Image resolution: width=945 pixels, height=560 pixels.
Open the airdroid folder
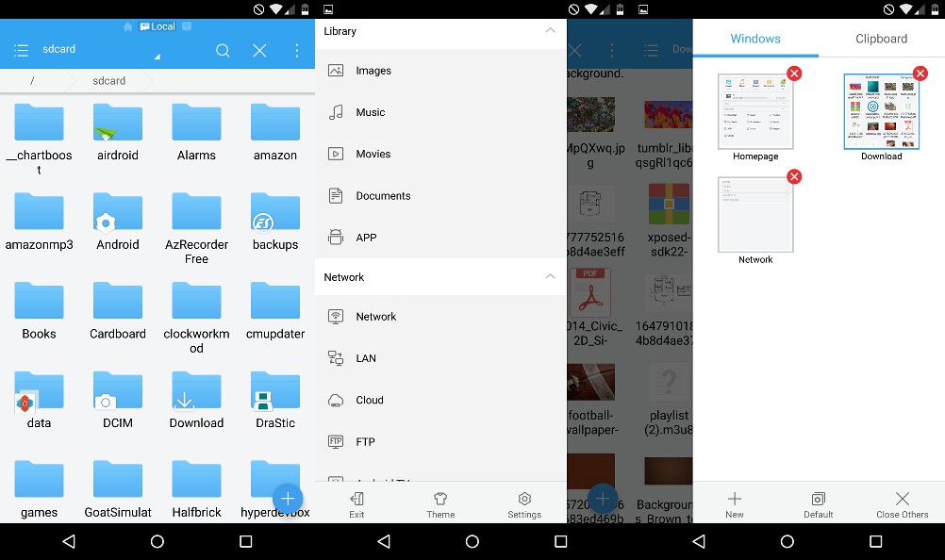(118, 132)
